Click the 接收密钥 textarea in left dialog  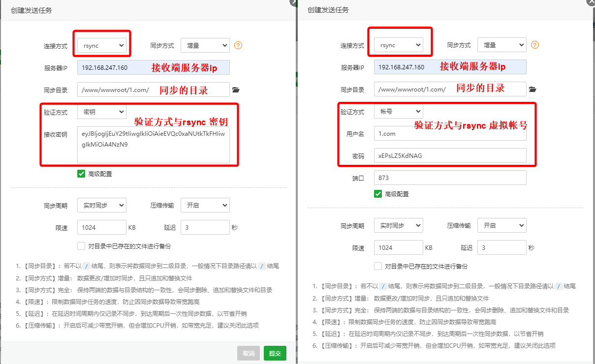pos(154,145)
